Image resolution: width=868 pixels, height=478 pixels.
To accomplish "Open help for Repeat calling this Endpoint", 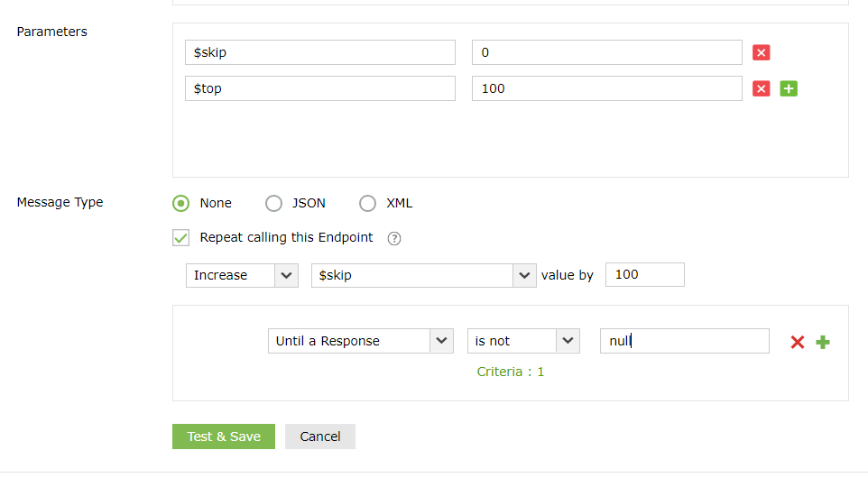I will [393, 239].
